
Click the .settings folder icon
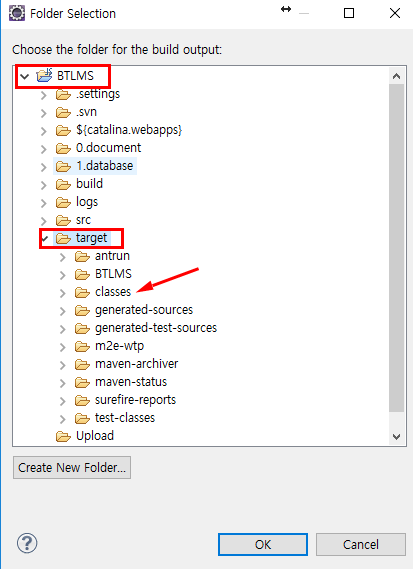coord(64,95)
